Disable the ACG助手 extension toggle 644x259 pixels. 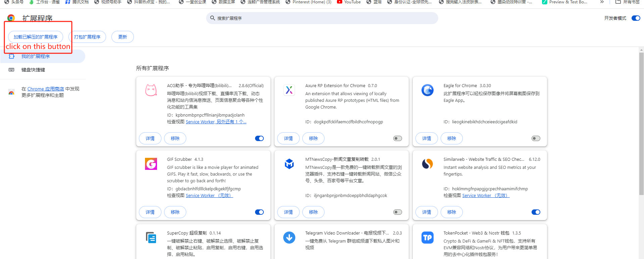[259, 138]
